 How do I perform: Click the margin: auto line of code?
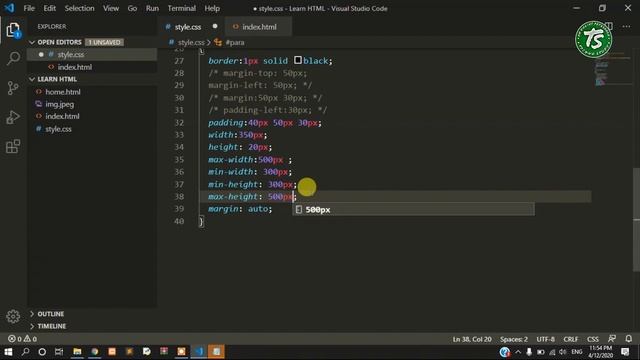240,209
